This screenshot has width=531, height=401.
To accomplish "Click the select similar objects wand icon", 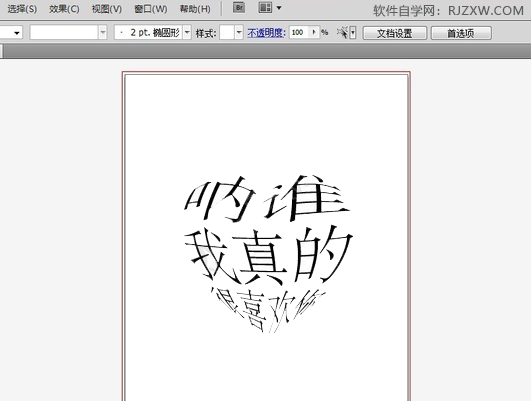I will tap(342, 33).
